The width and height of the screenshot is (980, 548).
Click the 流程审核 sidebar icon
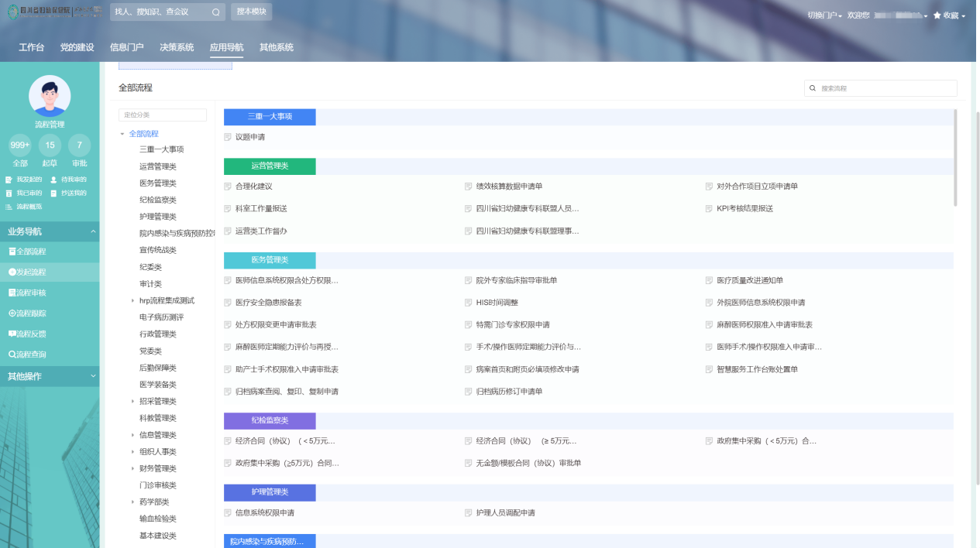click(x=12, y=293)
